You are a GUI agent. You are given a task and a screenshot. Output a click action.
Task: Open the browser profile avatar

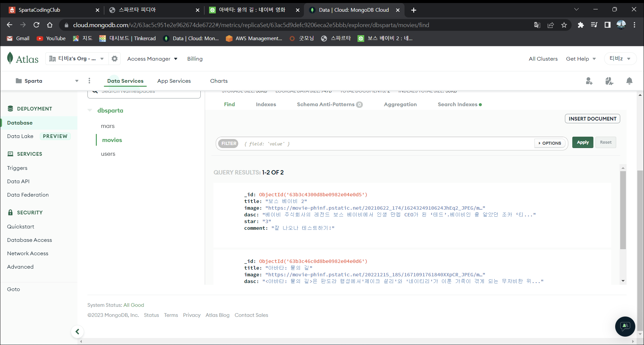(x=621, y=25)
